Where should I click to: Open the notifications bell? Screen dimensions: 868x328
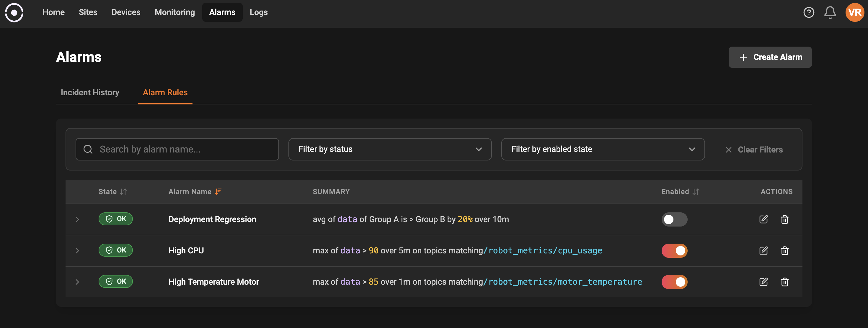[830, 12]
